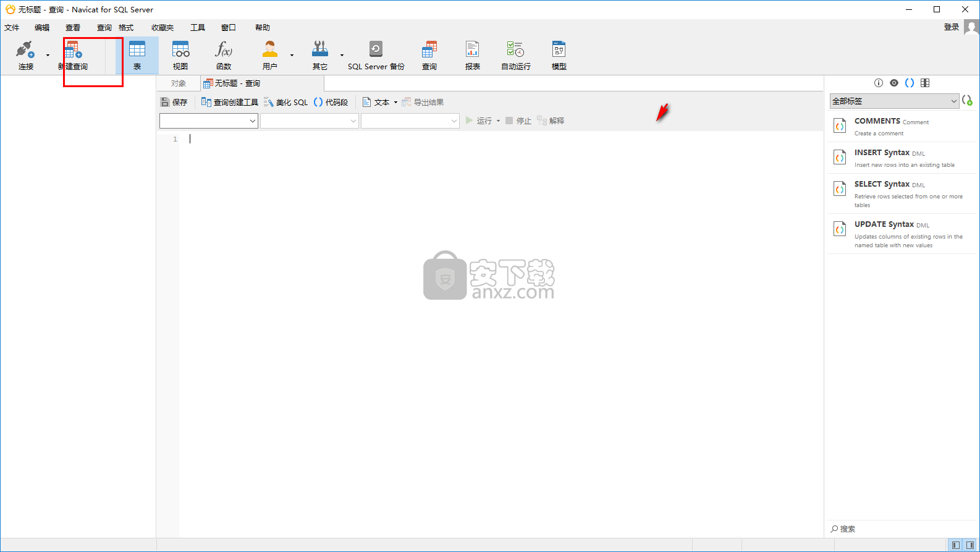Viewport: 980px width, 552px height.
Task: Open the 模型 model section
Action: (559, 55)
